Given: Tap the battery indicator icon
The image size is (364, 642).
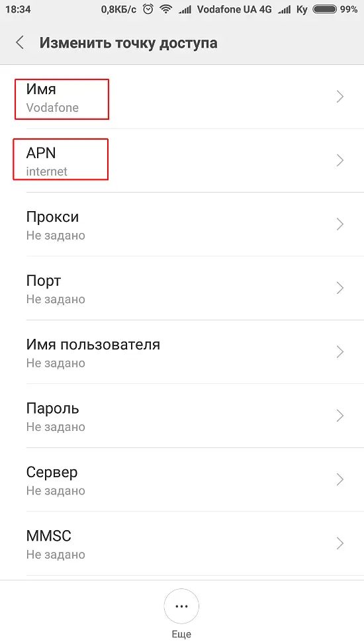Looking at the screenshot, I should point(325,9).
